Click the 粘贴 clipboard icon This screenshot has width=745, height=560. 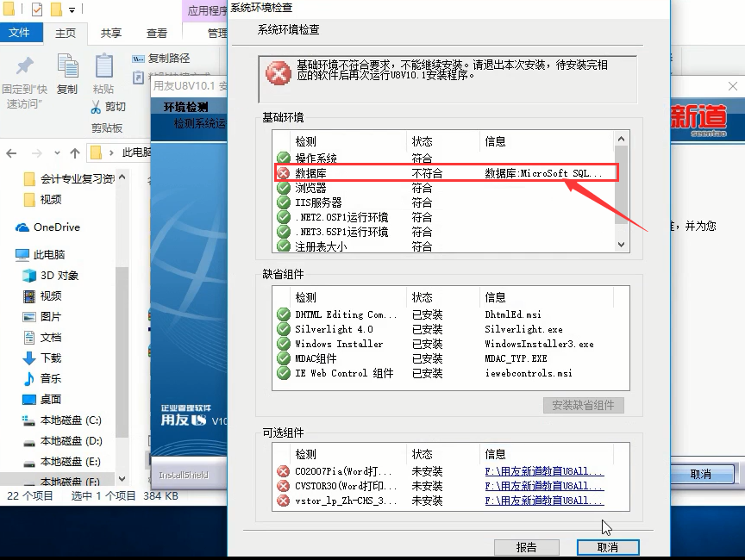(x=103, y=65)
